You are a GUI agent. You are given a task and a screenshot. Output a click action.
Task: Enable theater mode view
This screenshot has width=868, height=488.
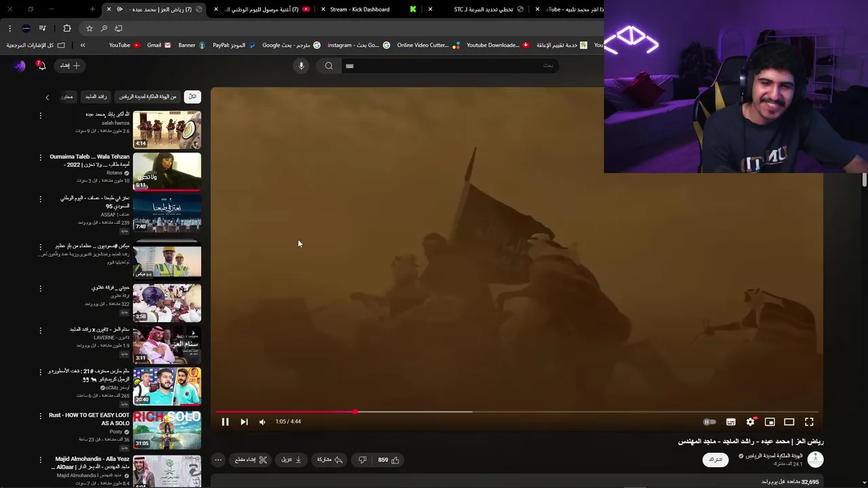click(x=789, y=422)
